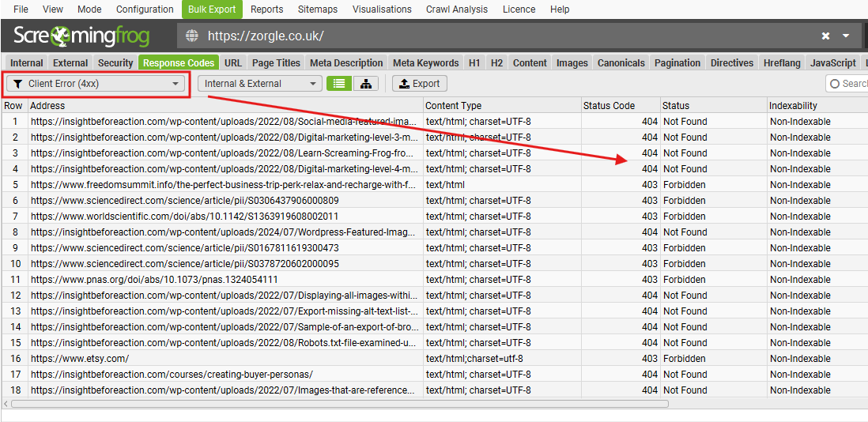Open the Licence menu
This screenshot has width=868, height=422.
click(519, 9)
